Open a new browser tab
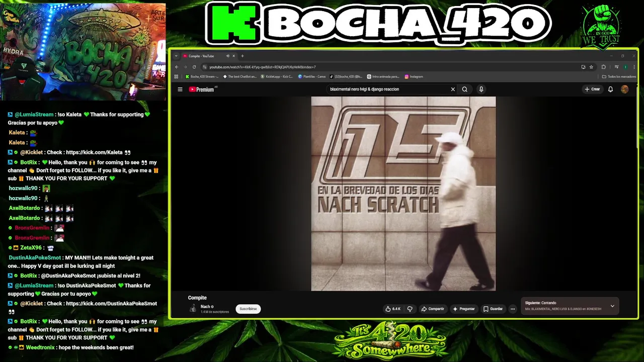 click(x=243, y=56)
